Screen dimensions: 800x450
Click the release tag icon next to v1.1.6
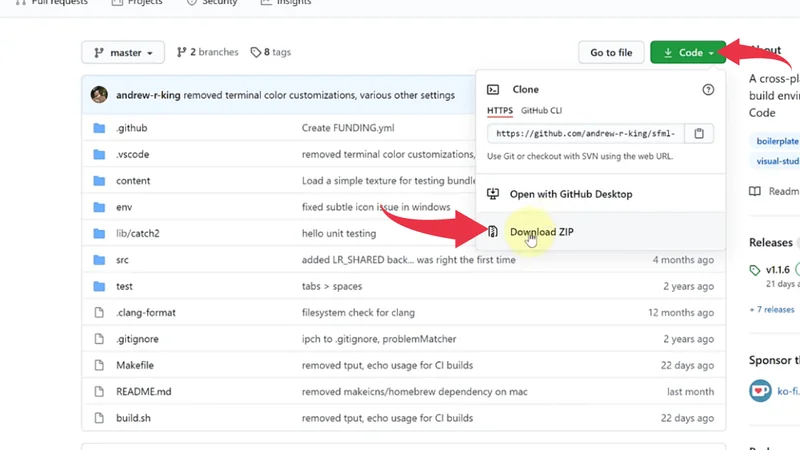[755, 270]
